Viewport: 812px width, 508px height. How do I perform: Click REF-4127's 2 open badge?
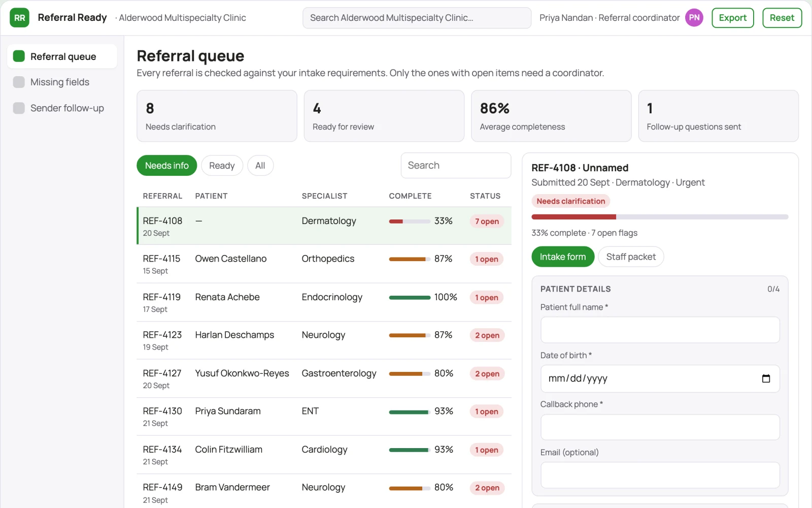[x=487, y=374]
